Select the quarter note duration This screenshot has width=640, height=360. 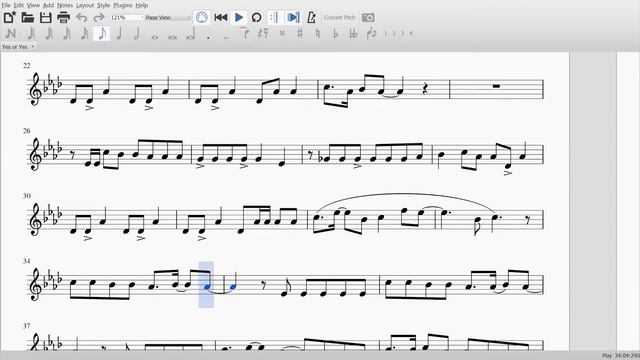pyautogui.click(x=119, y=33)
